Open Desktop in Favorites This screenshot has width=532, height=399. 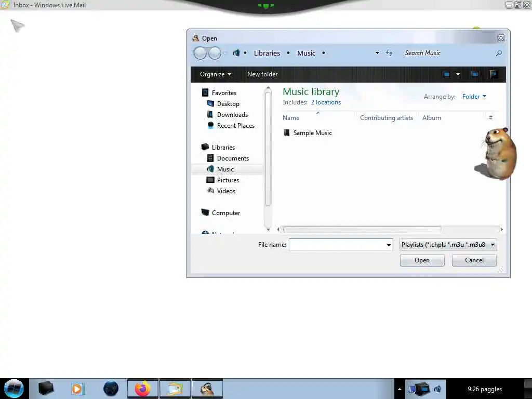click(x=228, y=104)
